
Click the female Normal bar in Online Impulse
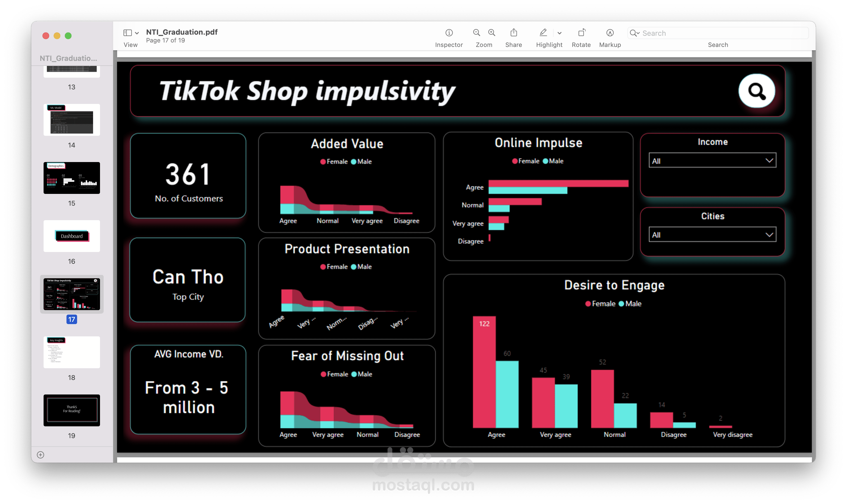tap(515, 201)
